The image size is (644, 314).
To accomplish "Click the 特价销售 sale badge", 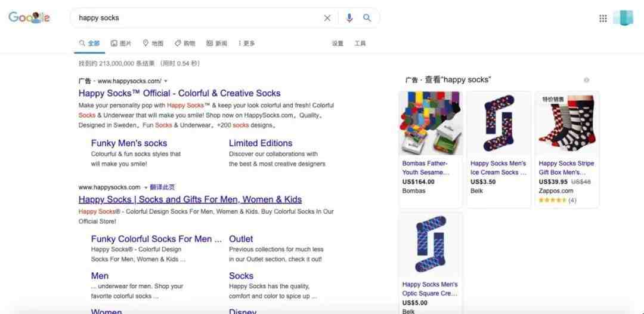I will 553,99.
